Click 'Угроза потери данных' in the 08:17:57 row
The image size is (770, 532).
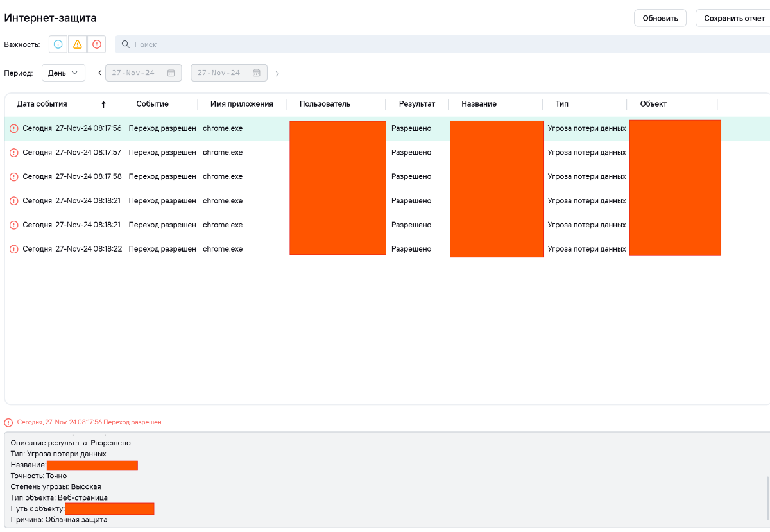[586, 153]
